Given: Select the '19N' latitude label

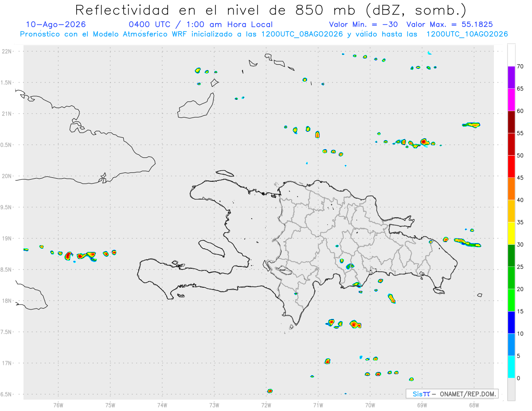Looking at the screenshot, I should click(x=7, y=239).
